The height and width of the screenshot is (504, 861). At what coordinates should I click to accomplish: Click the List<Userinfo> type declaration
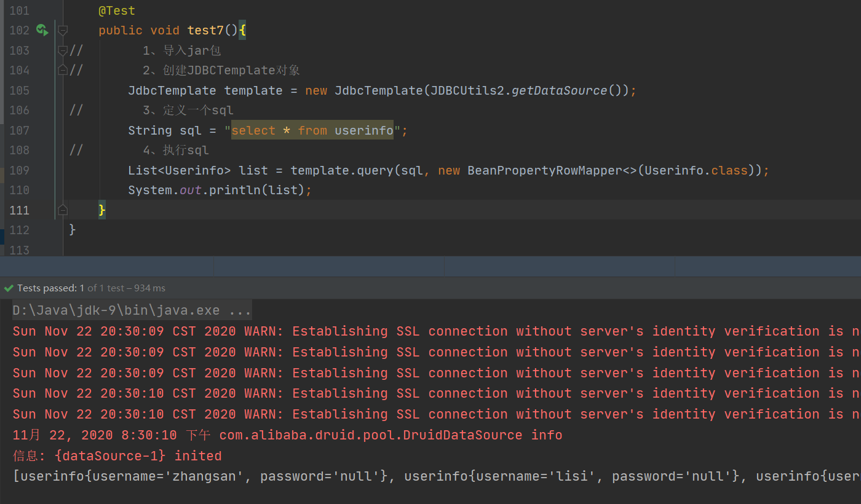click(180, 170)
